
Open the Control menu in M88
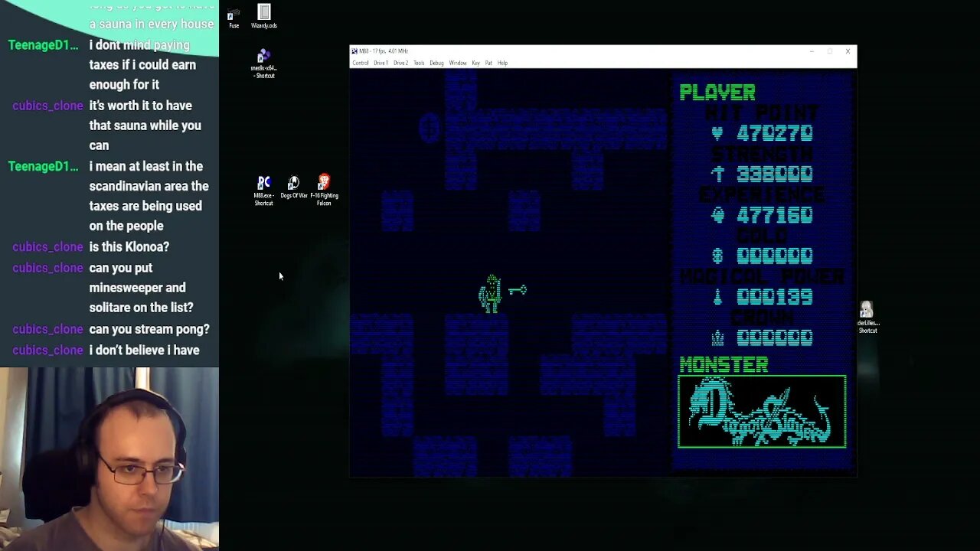(x=360, y=63)
